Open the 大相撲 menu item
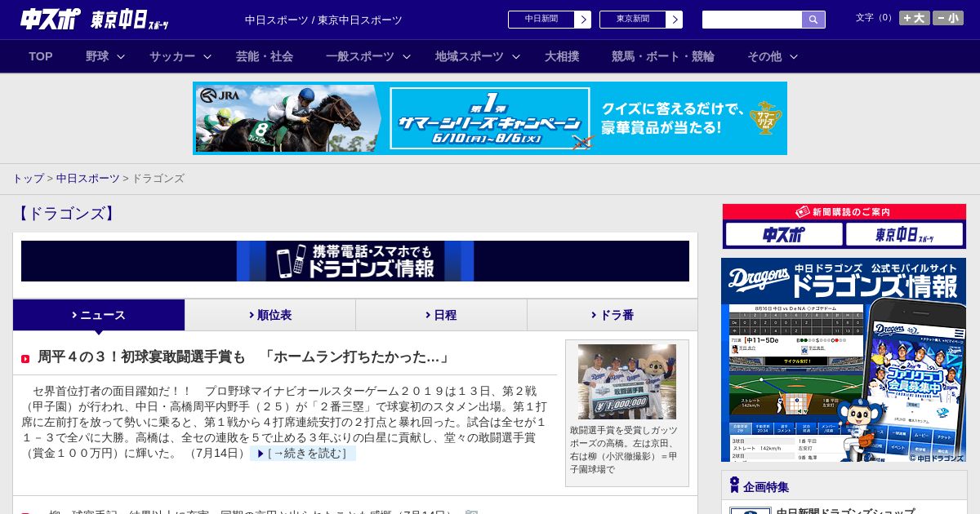980x514 pixels. point(562,56)
